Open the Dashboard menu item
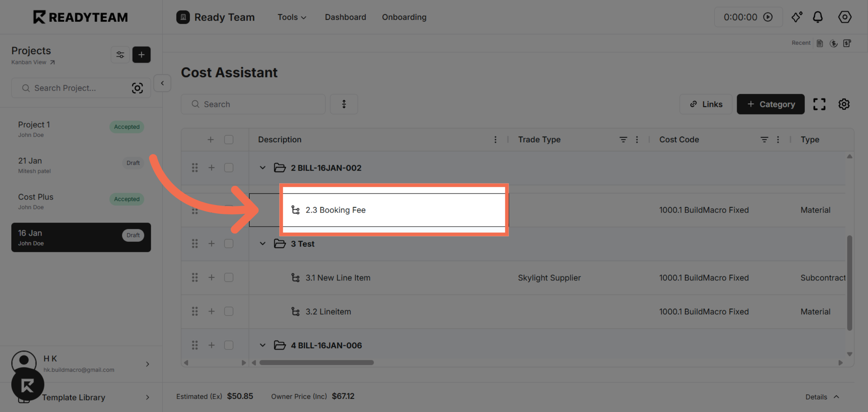868x412 pixels. [x=345, y=17]
